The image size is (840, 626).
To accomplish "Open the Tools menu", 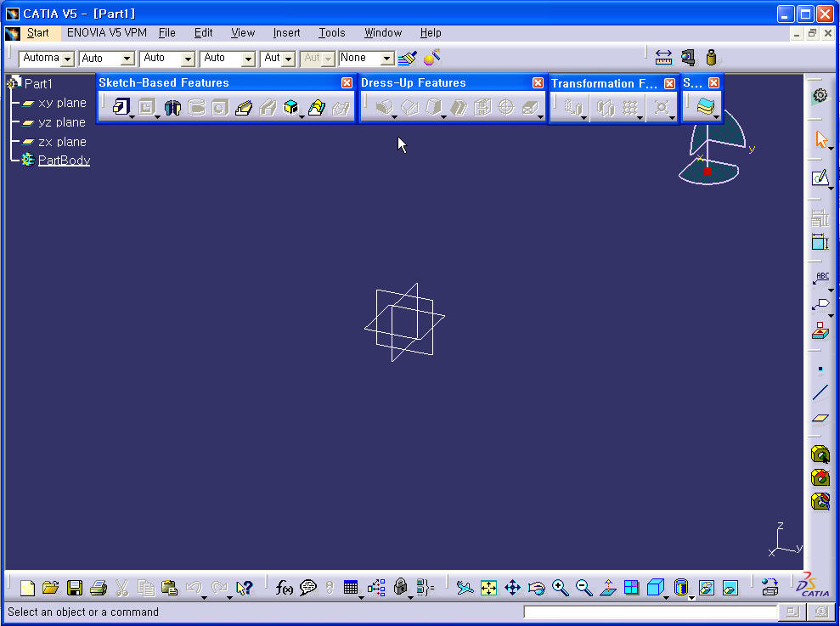I will (x=331, y=32).
